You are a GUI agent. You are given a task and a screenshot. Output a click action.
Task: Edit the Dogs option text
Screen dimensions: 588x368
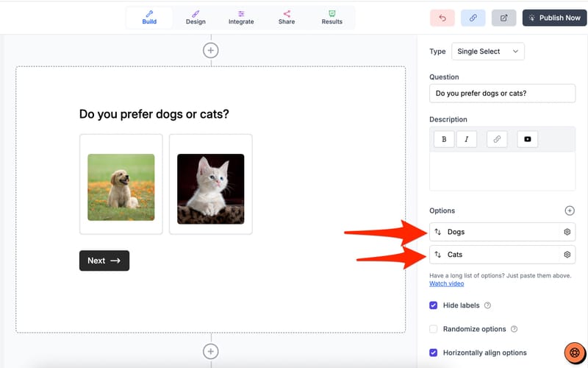point(502,232)
